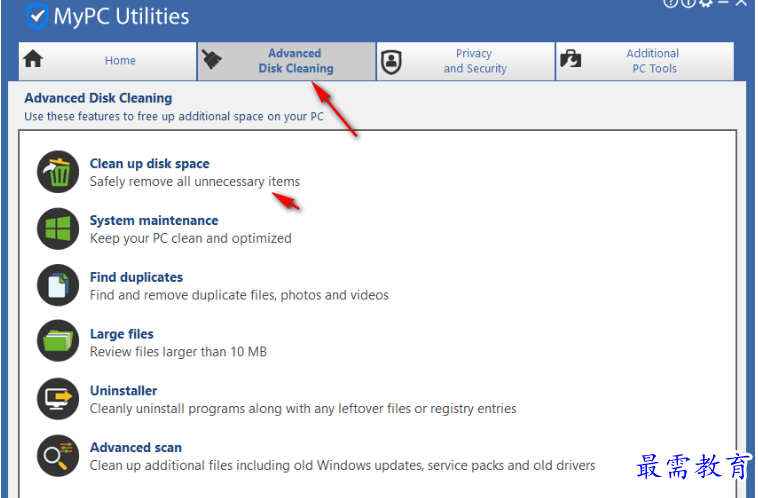Switch to the Home tab
The width and height of the screenshot is (758, 498).
tap(108, 61)
